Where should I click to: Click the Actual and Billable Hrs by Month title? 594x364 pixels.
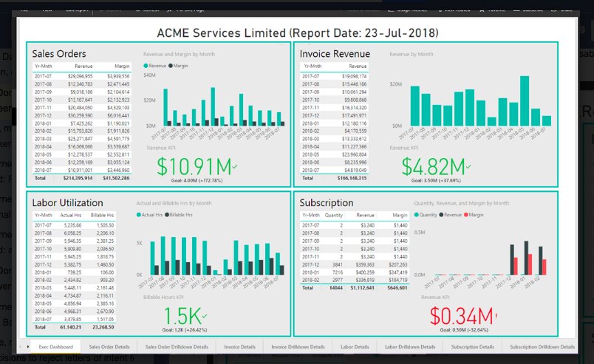pyautogui.click(x=174, y=203)
